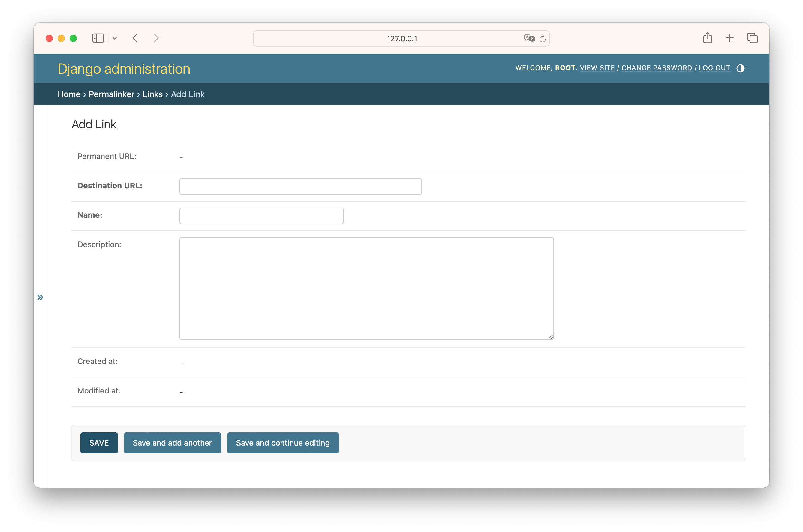Show the tab overview icon
803x532 pixels.
pyautogui.click(x=752, y=38)
